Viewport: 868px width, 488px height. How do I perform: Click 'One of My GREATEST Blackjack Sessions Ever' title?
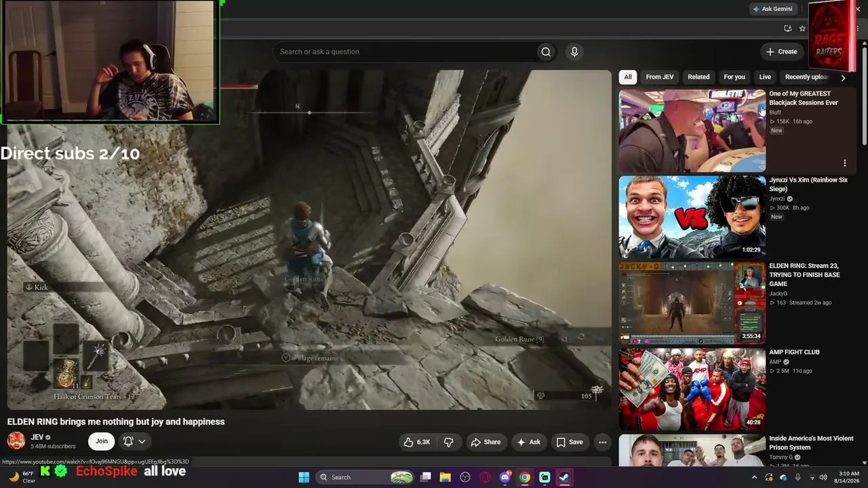pyautogui.click(x=804, y=98)
